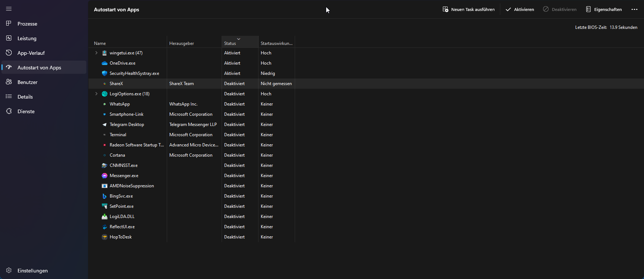Viewport: 644px width, 279px height.
Task: Expand the wingetui.exe (47) group
Action: pos(96,53)
